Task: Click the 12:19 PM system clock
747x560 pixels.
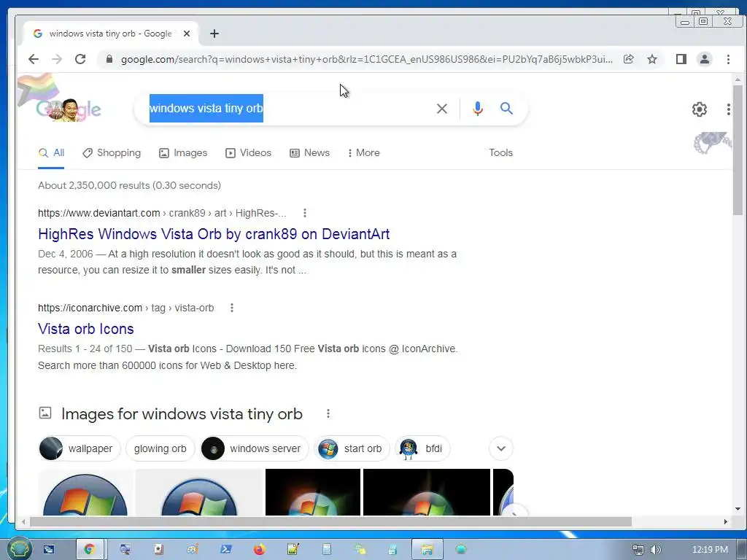Action: [710, 550]
